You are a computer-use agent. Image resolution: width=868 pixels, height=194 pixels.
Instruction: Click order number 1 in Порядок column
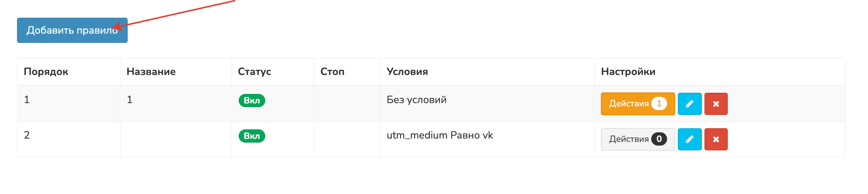click(27, 100)
